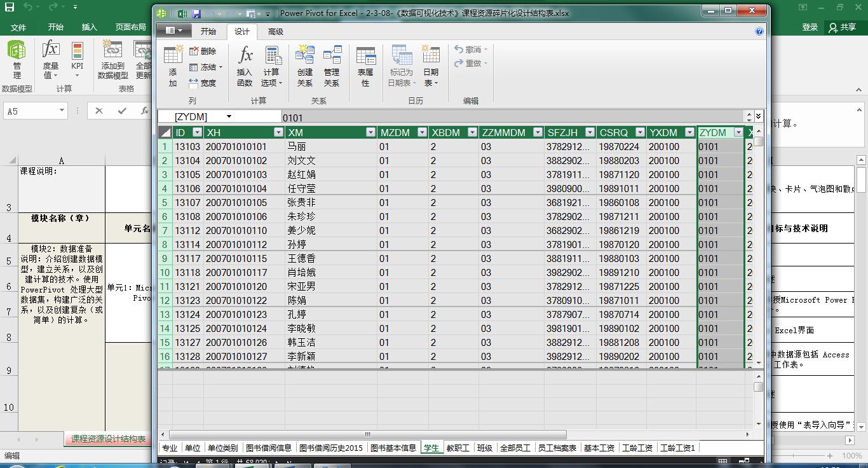Open 专业 table tab
This screenshot has height=468, width=868.
(x=170, y=448)
